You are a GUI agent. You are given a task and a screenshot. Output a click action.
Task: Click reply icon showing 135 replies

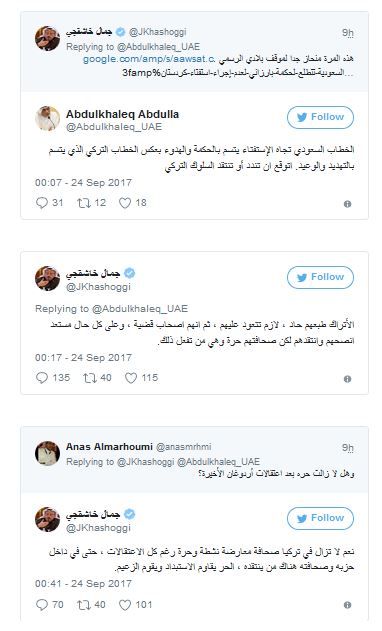click(42, 378)
